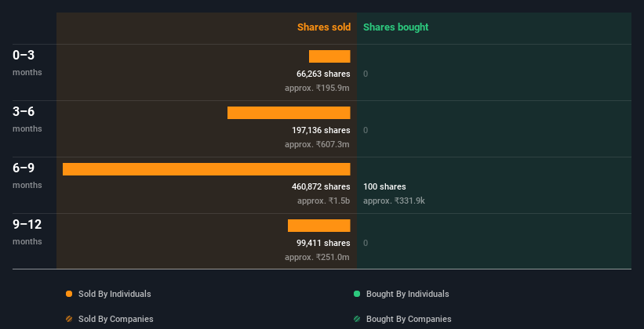Click the approx. ₹607.3m amount
The height and width of the screenshot is (329, 644).
[317, 144]
